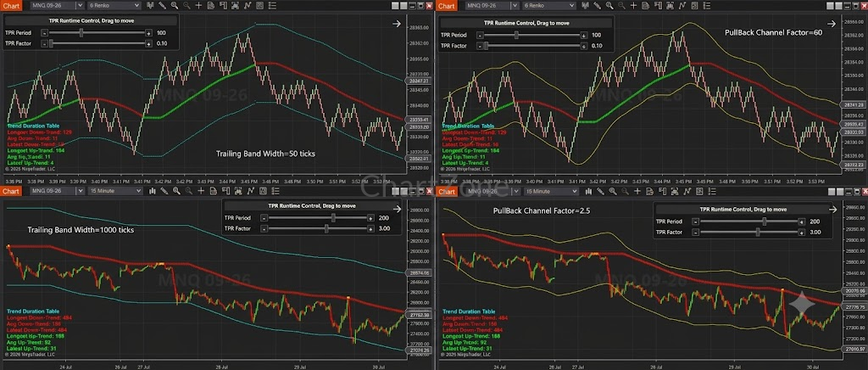Open 15 Minute interval dropdown in PullBack Factor=2.5 chart
The height and width of the screenshot is (370, 868).
click(x=551, y=191)
